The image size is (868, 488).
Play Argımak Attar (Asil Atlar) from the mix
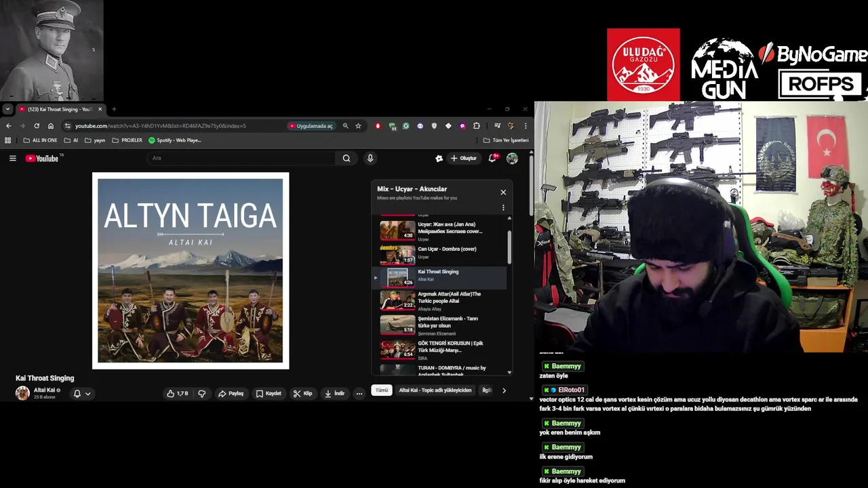point(439,301)
